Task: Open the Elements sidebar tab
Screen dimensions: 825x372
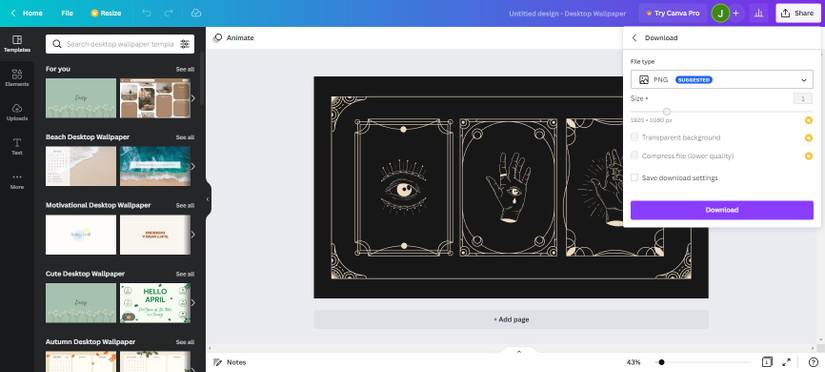Action: pos(17,77)
